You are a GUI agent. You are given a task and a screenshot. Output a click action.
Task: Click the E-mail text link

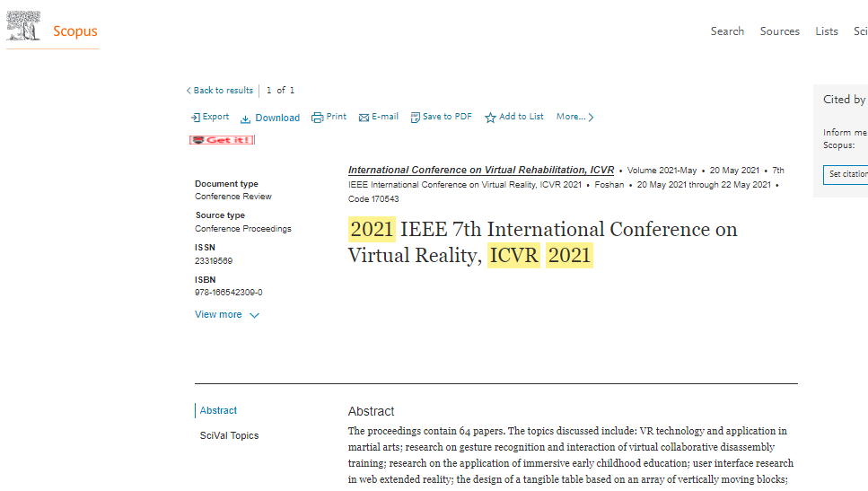point(385,117)
